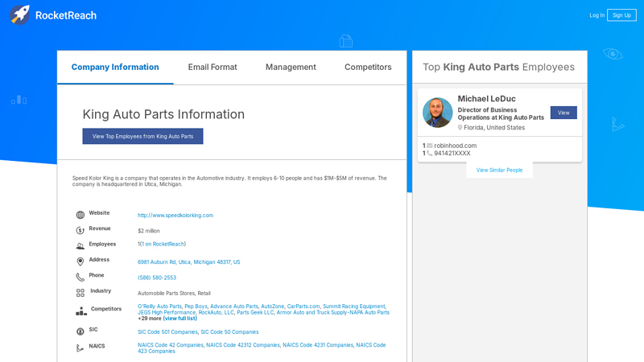Click the NAICS chart icon
This screenshot has height=362, width=644.
point(80,348)
